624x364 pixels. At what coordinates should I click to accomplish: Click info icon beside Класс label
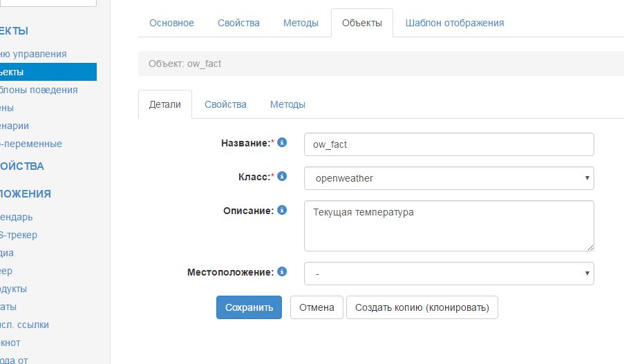[282, 176]
